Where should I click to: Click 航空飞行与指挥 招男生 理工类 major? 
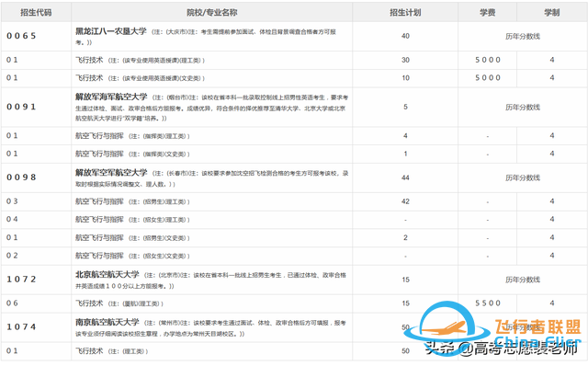132,201
